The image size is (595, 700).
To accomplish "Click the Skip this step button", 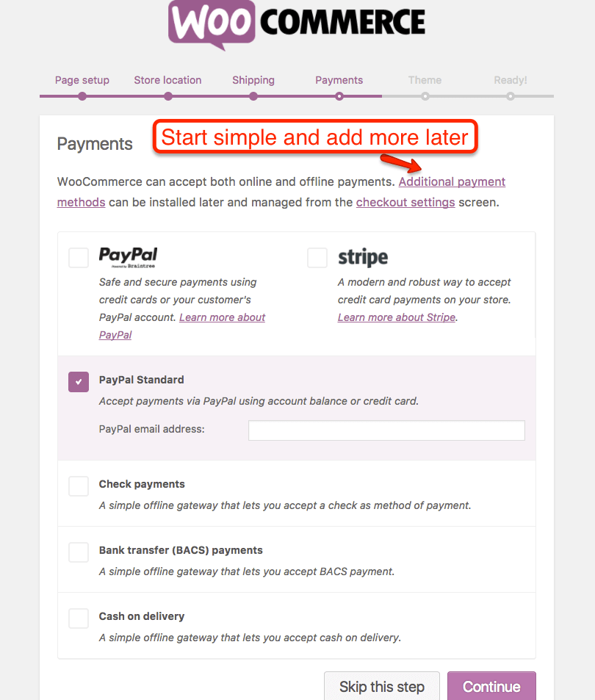I will click(x=382, y=686).
